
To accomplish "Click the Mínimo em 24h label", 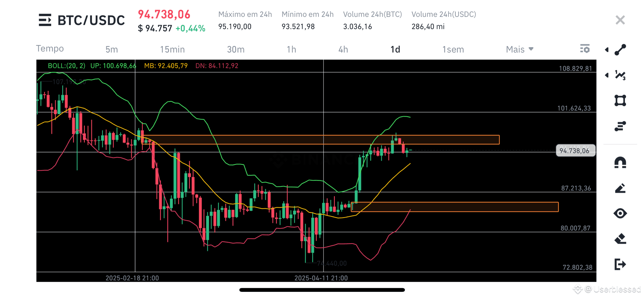I will pyautogui.click(x=308, y=14).
